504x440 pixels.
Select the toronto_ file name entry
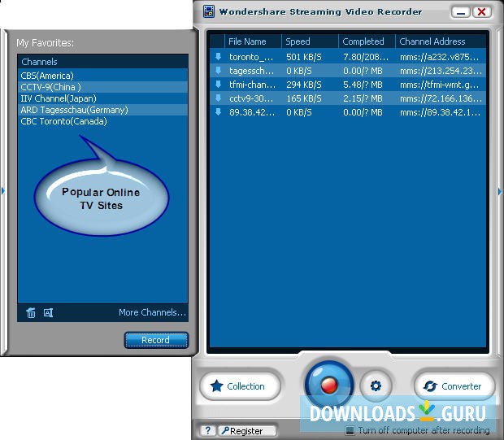[x=251, y=57]
